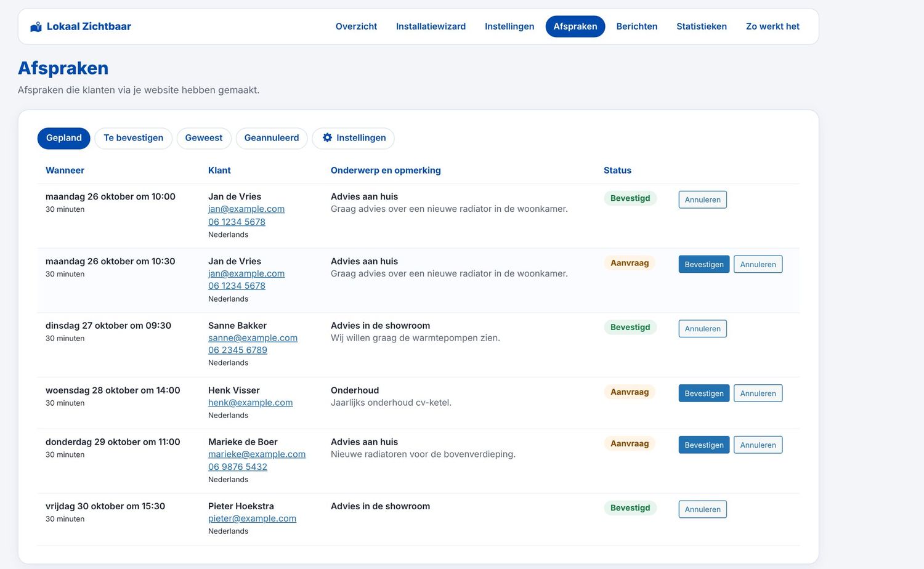Call 06 1234 5678 in the 10:00 row
This screenshot has width=924, height=569.
pyautogui.click(x=237, y=222)
